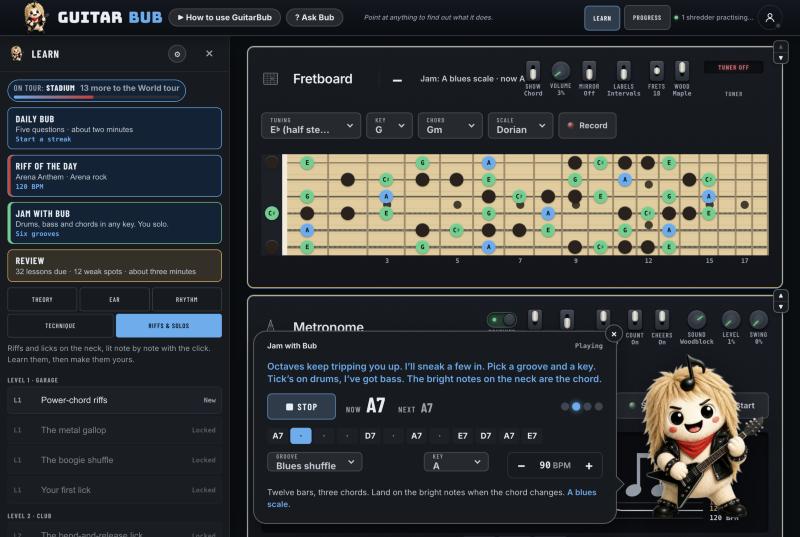Image resolution: width=800 pixels, height=537 pixels.
Task: Click the highlighted blue beat indicator dot
Action: click(x=576, y=406)
